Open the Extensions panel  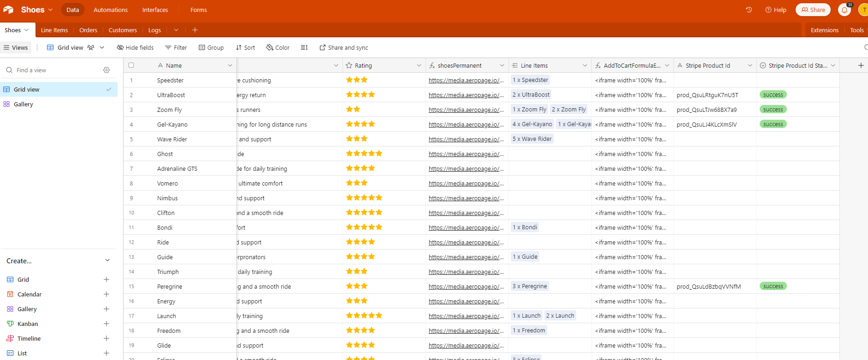pyautogui.click(x=825, y=30)
